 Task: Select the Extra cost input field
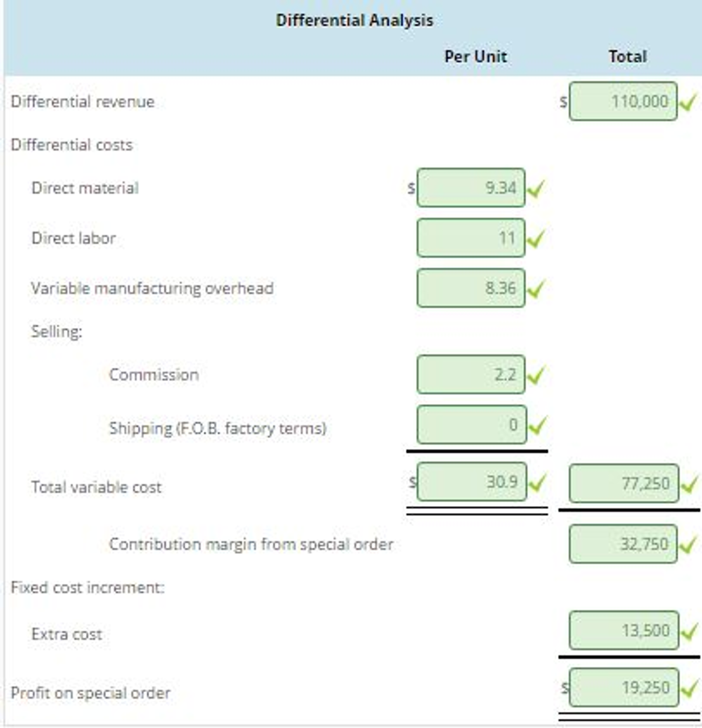(624, 630)
